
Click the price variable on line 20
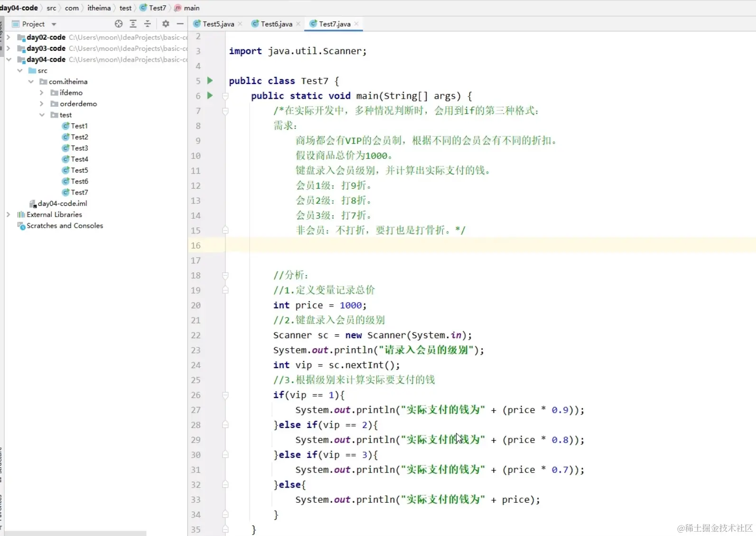click(309, 305)
